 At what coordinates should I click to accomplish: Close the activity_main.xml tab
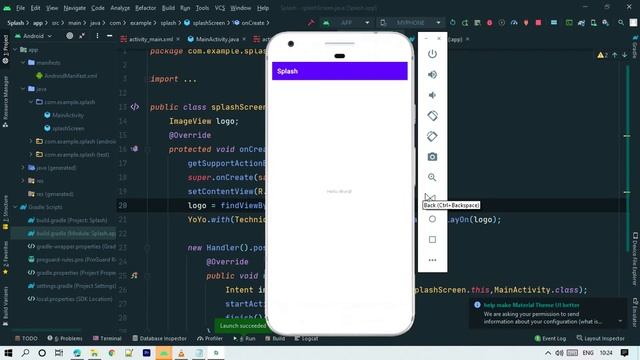[178, 39]
